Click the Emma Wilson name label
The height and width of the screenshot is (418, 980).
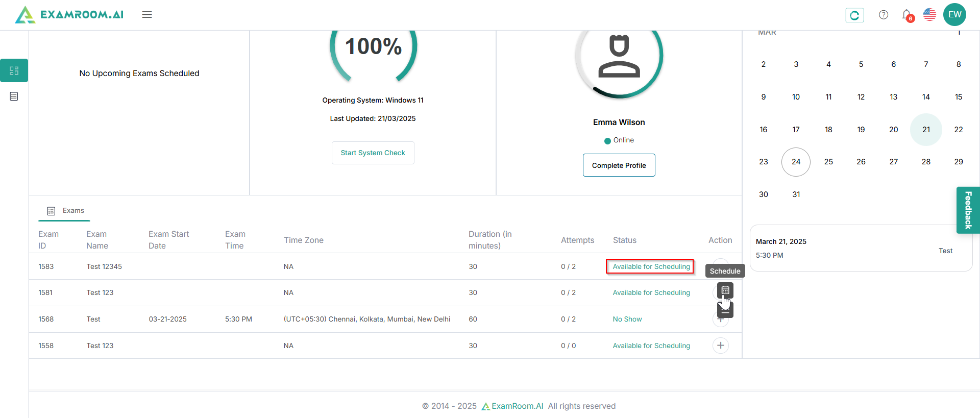pyautogui.click(x=619, y=122)
